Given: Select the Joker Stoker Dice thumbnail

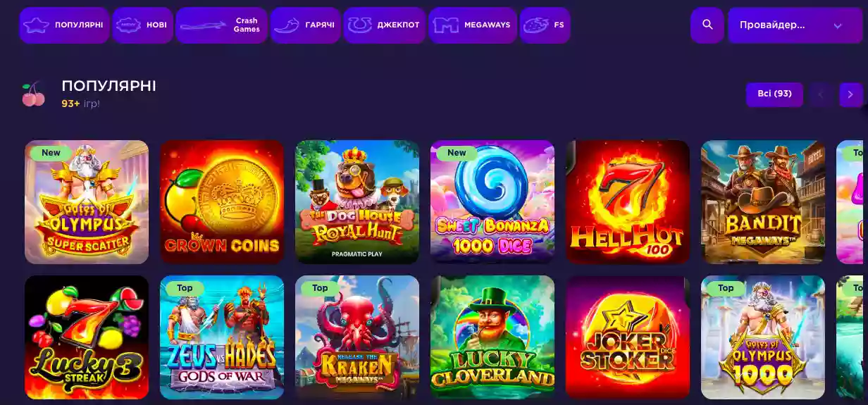Looking at the screenshot, I should pos(628,337).
